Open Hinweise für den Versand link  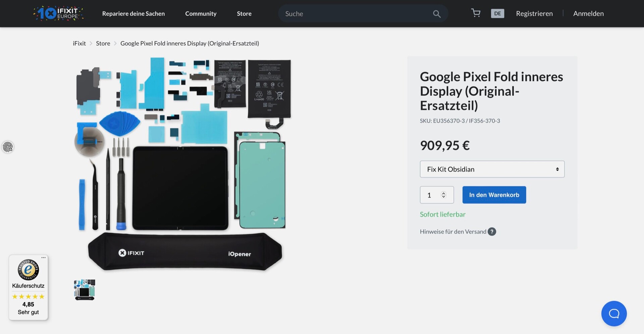click(453, 231)
